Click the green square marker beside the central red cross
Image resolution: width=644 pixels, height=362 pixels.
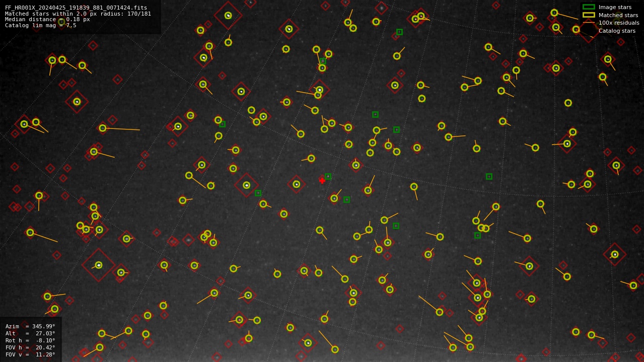coord(328,176)
